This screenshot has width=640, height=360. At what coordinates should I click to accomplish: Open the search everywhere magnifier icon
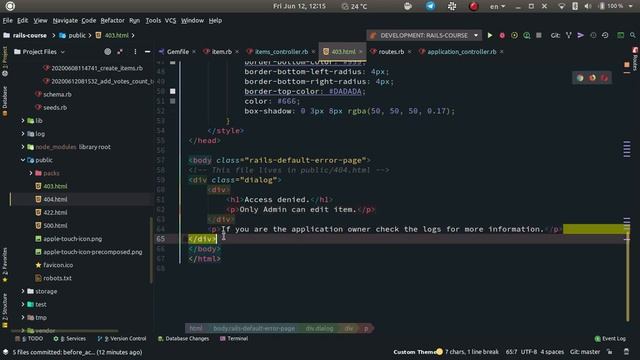[633, 36]
